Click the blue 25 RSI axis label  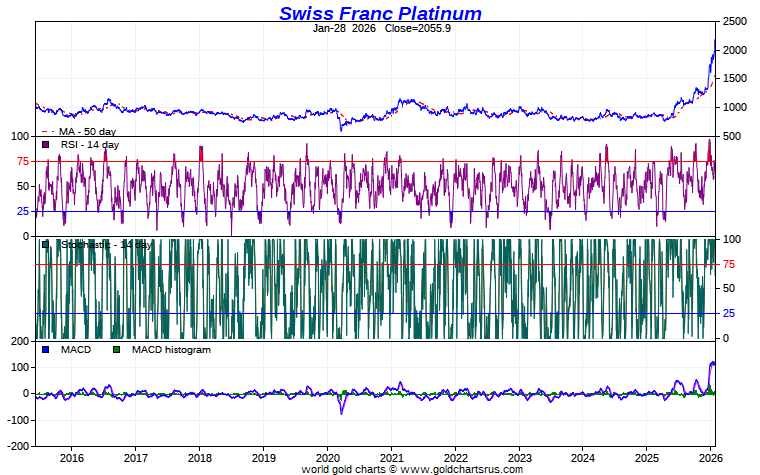click(23, 211)
